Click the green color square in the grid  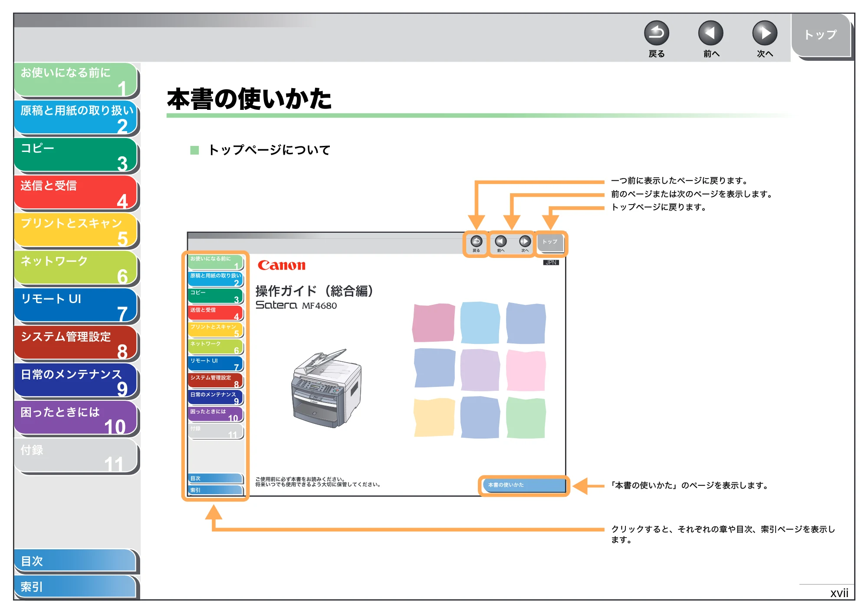[x=526, y=417]
